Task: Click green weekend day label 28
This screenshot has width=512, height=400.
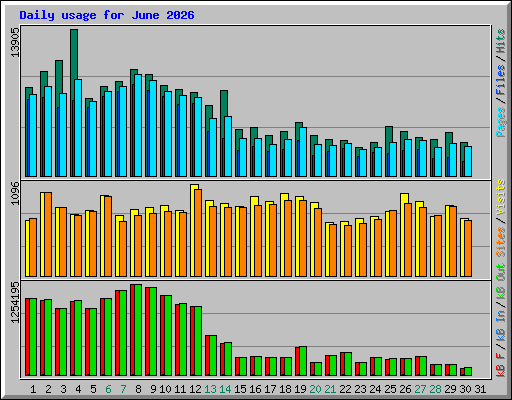Action: pyautogui.click(x=435, y=389)
